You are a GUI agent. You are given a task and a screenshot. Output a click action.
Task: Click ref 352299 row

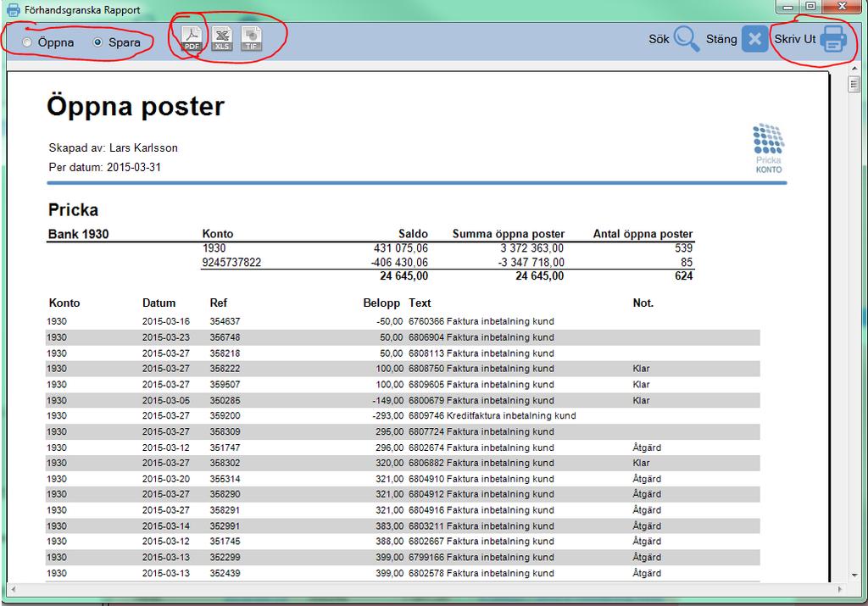pos(403,558)
